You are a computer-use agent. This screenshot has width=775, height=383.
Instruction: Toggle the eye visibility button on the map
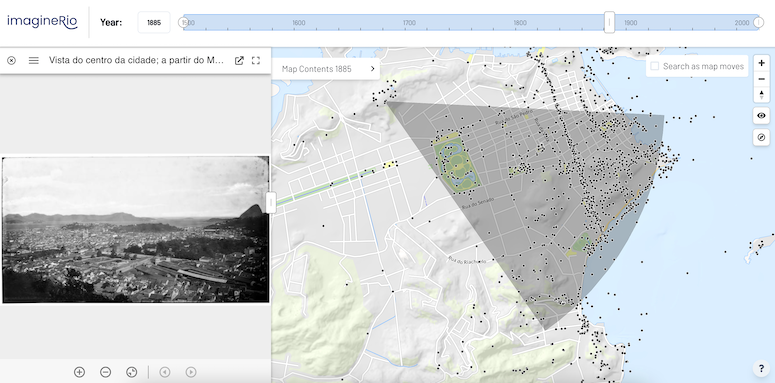(762, 116)
